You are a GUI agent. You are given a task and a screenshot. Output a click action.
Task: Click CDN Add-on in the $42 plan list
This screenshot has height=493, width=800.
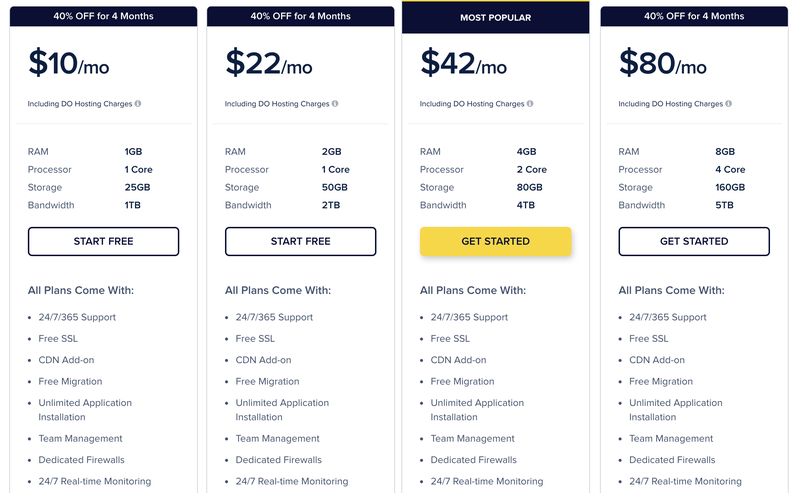click(x=458, y=360)
